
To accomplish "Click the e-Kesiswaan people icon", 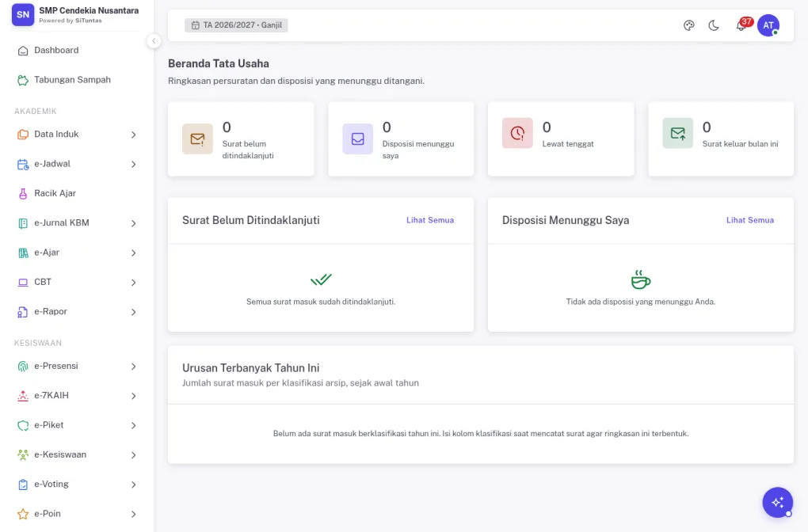I will click(x=23, y=455).
